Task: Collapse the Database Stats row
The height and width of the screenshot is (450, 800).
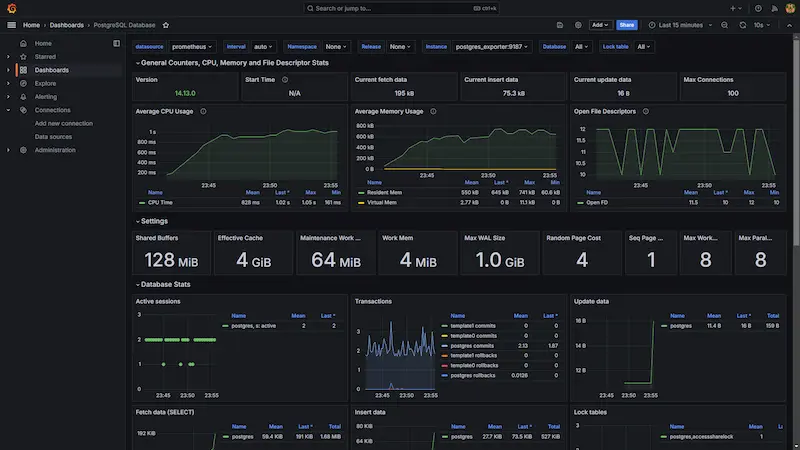Action: [x=138, y=285]
